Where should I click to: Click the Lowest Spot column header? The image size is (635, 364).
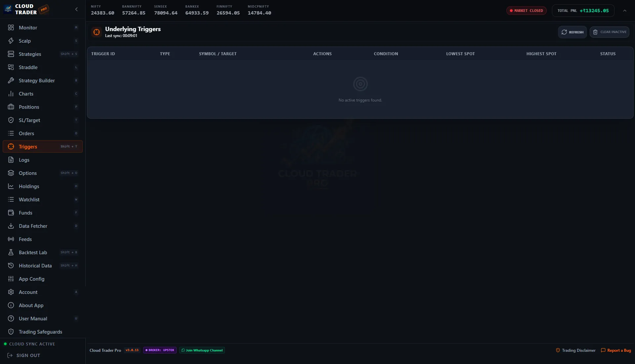tap(460, 54)
